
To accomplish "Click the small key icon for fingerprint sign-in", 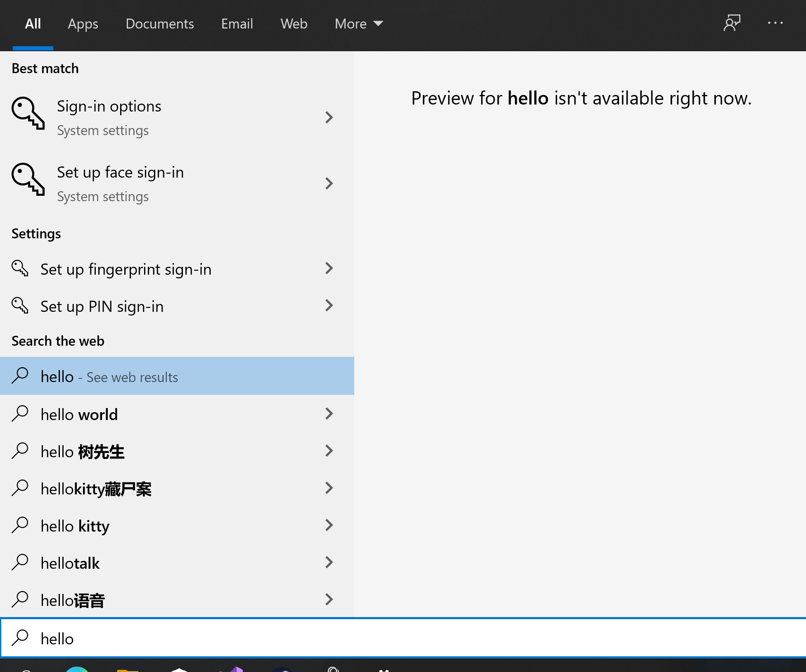I will point(19,268).
